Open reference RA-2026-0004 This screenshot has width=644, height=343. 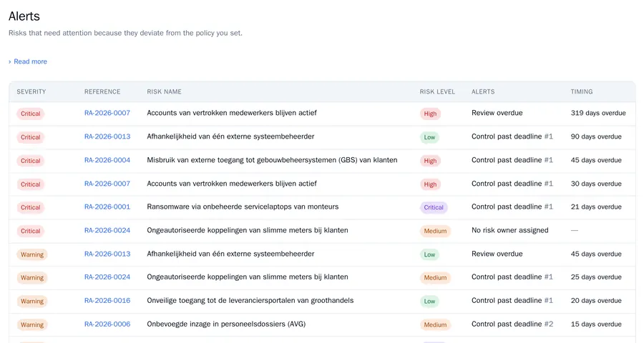pos(107,160)
